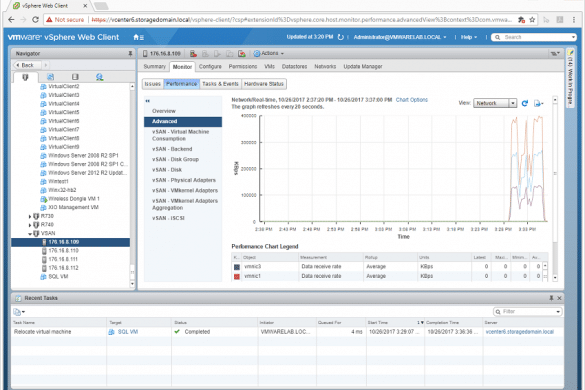Pin the Recent Tasks panel
Viewport: 585px width, 390px height.
tap(551, 298)
